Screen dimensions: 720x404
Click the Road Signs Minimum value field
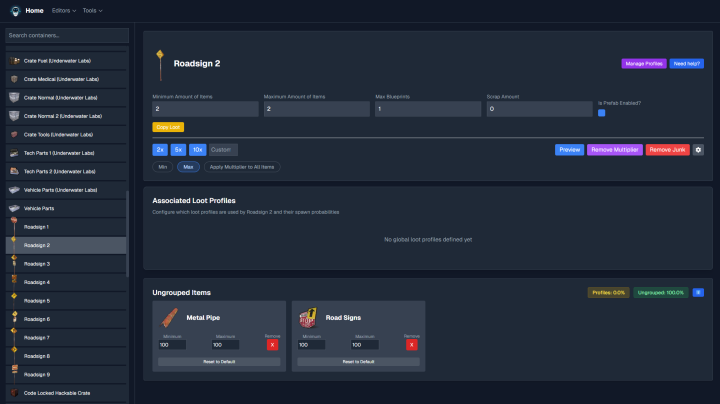click(x=311, y=345)
